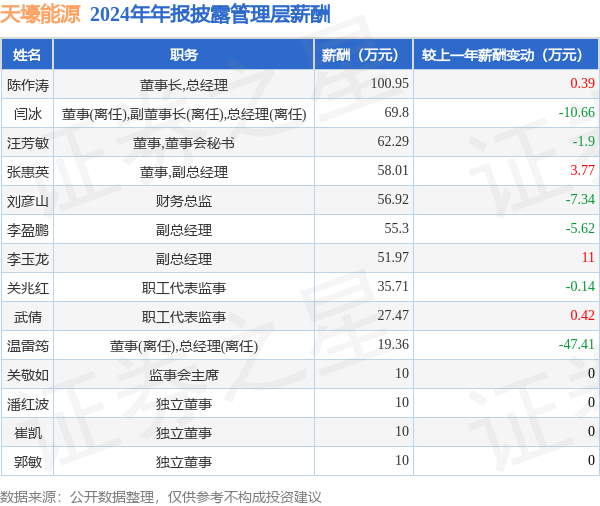Select the name 张惠英

click(28, 172)
